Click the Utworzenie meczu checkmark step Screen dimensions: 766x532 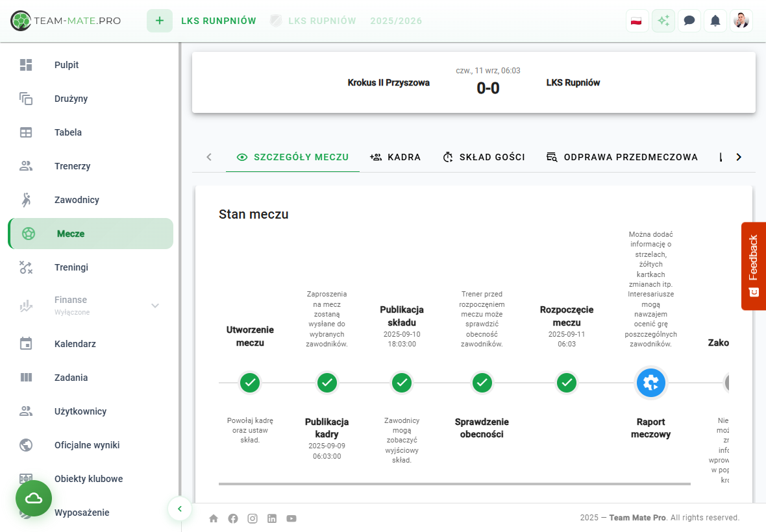(x=250, y=383)
